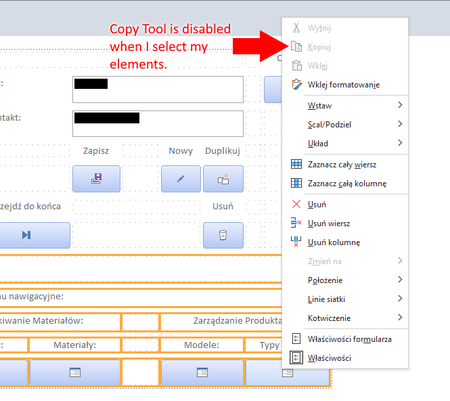The image size is (450, 401).
Task: Select the Kopiuj menu entry
Action: (345, 47)
